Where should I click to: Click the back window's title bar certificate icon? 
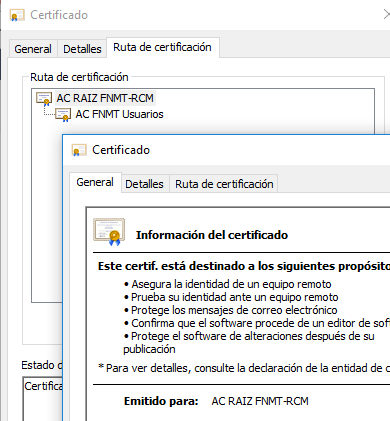(x=17, y=15)
